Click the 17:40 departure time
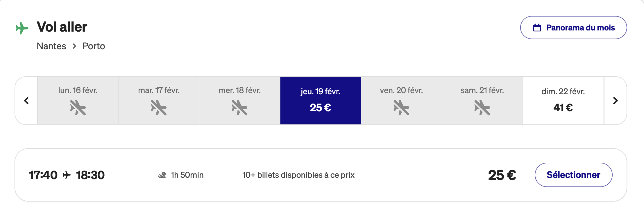The height and width of the screenshot is (214, 644). click(x=43, y=175)
